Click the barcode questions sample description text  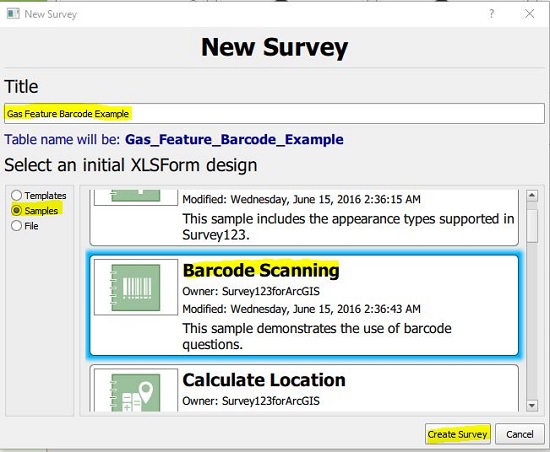click(x=317, y=336)
